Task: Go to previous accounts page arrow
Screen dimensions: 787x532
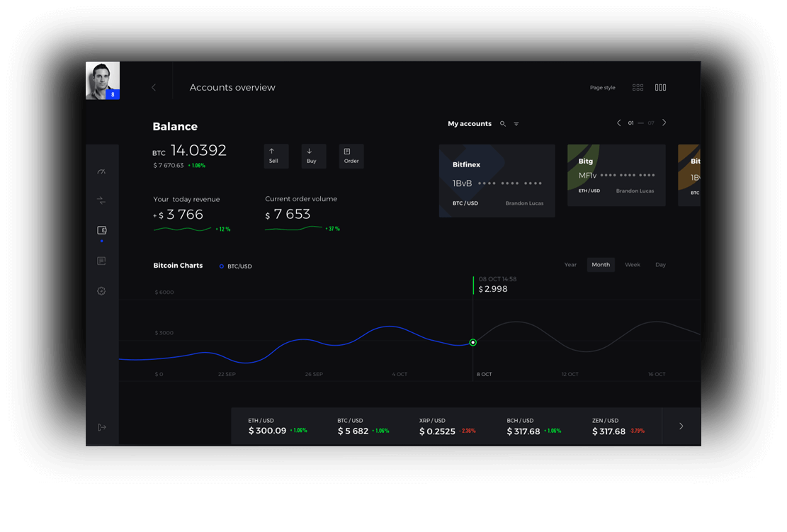Action: tap(619, 123)
